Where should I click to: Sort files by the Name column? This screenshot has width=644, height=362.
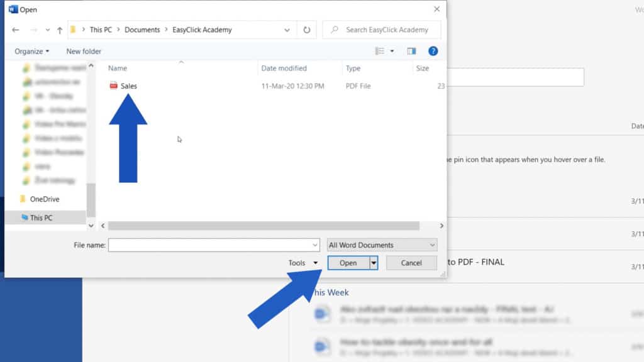(118, 68)
